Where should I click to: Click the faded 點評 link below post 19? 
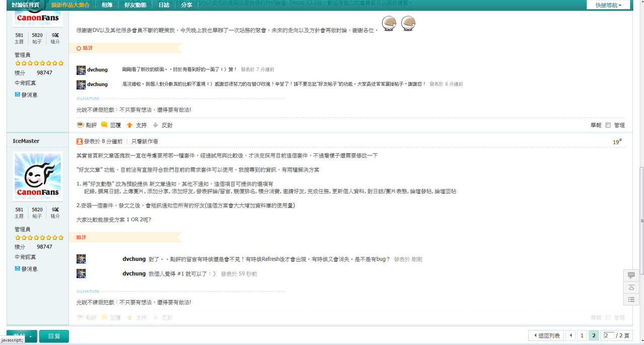tap(91, 318)
